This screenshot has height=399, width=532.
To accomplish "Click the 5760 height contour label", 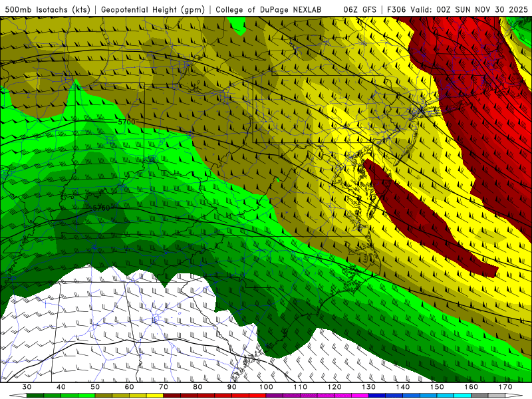I will click(x=101, y=207).
